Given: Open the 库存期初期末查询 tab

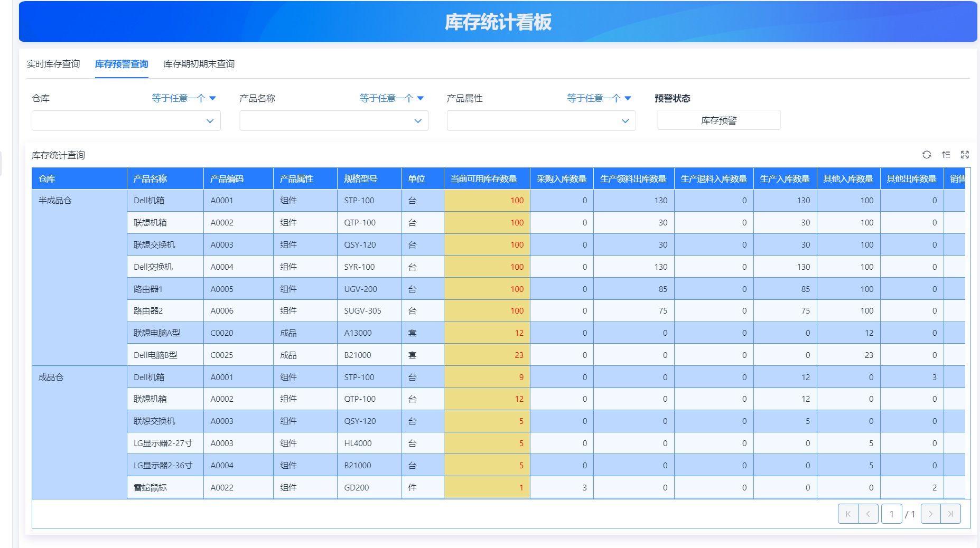Looking at the screenshot, I should tap(199, 64).
